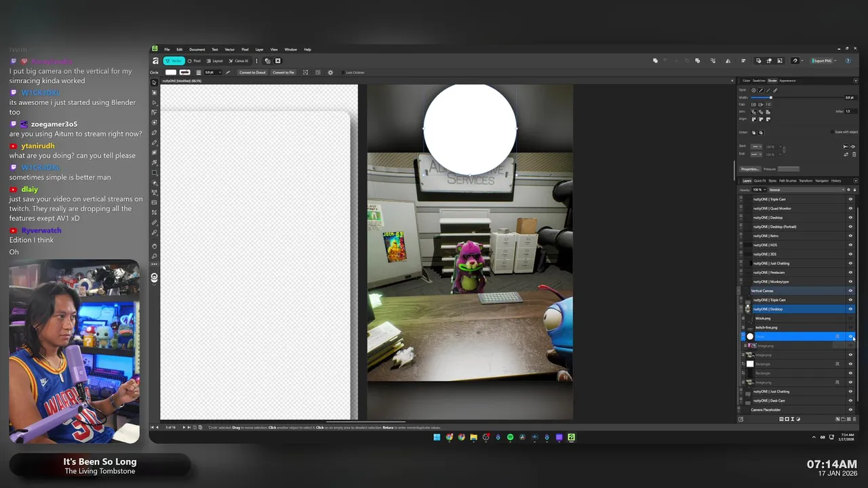Enable Scale with object checkbox
The width and height of the screenshot is (868, 488).
coord(832,132)
